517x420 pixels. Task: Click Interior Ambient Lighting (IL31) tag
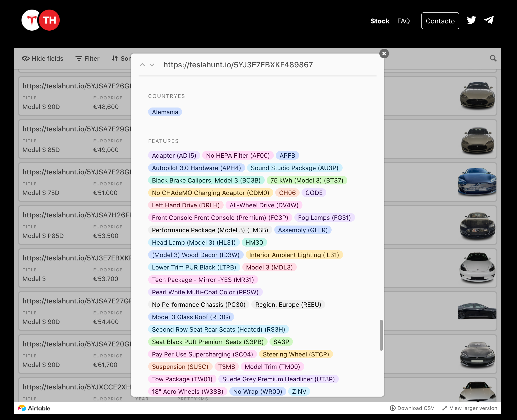(x=294, y=255)
